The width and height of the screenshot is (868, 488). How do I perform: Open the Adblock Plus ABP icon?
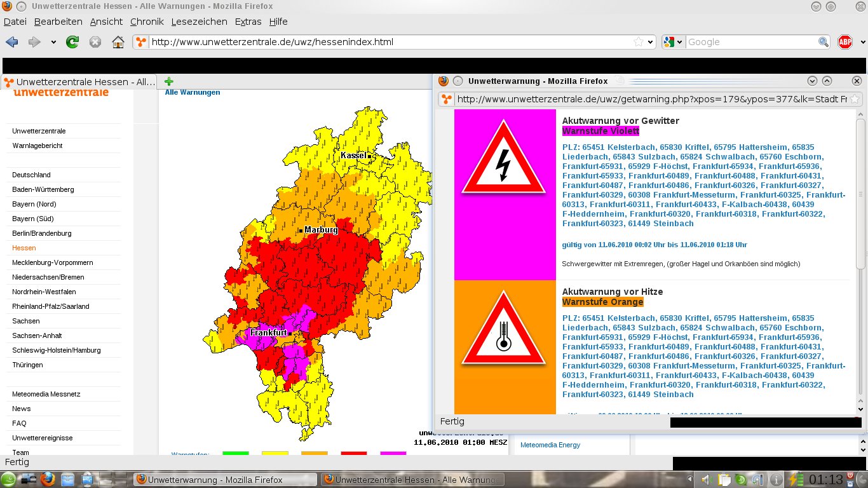pos(845,42)
